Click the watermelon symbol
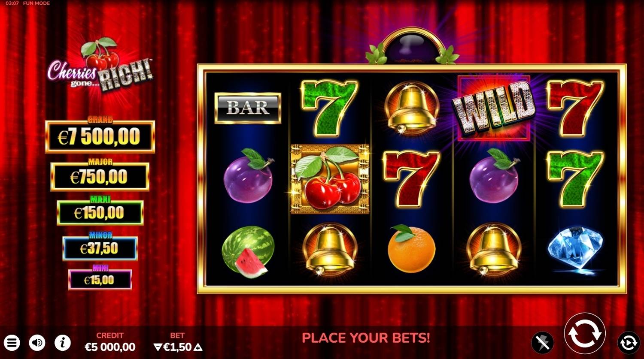The width and height of the screenshot is (644, 359). point(248,251)
